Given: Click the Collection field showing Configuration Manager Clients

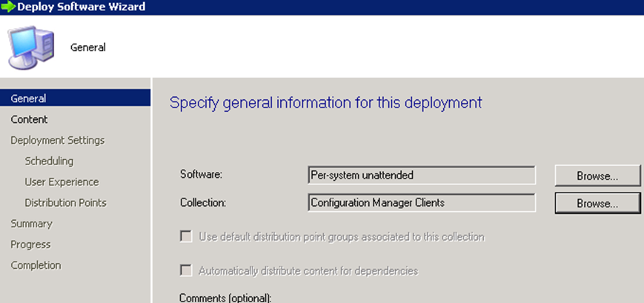Looking at the screenshot, I should pos(422,202).
